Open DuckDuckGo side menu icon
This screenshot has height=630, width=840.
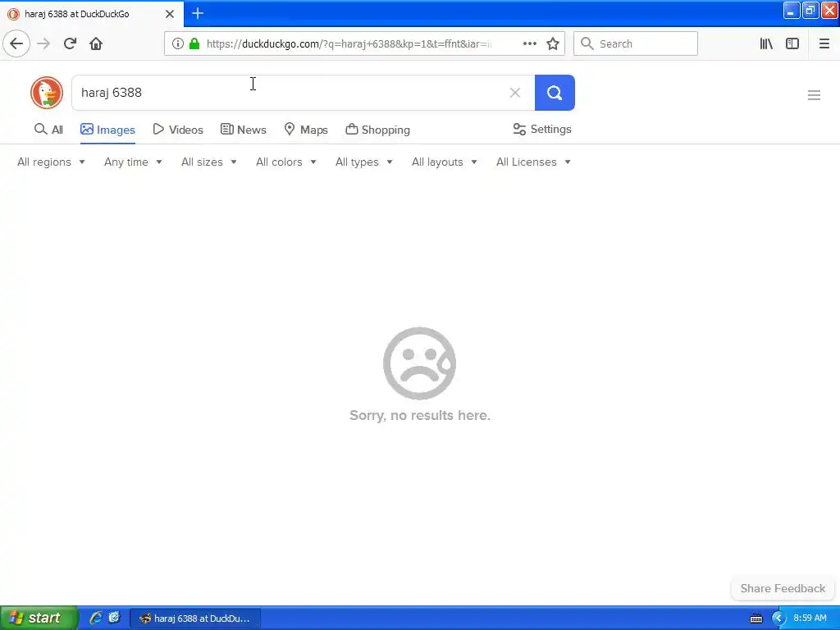tap(814, 95)
